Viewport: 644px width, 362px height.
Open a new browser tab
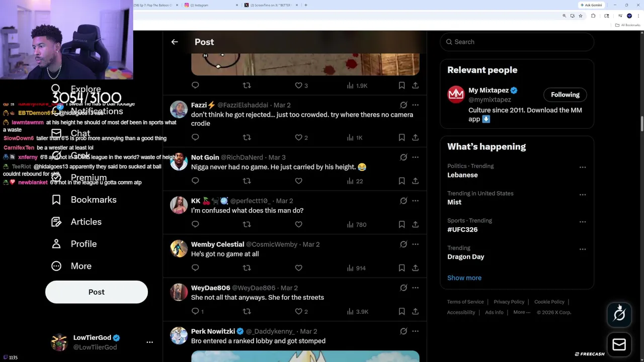306,5
